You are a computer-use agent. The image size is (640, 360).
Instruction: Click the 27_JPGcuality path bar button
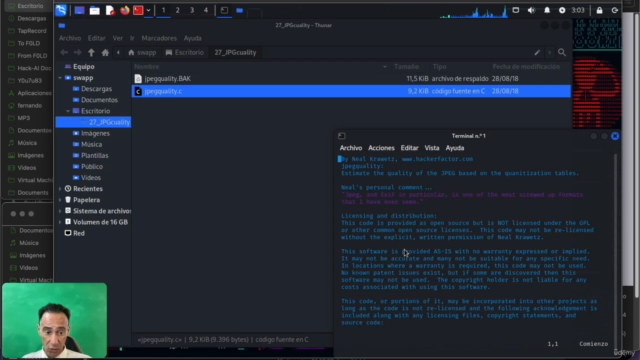click(236, 52)
